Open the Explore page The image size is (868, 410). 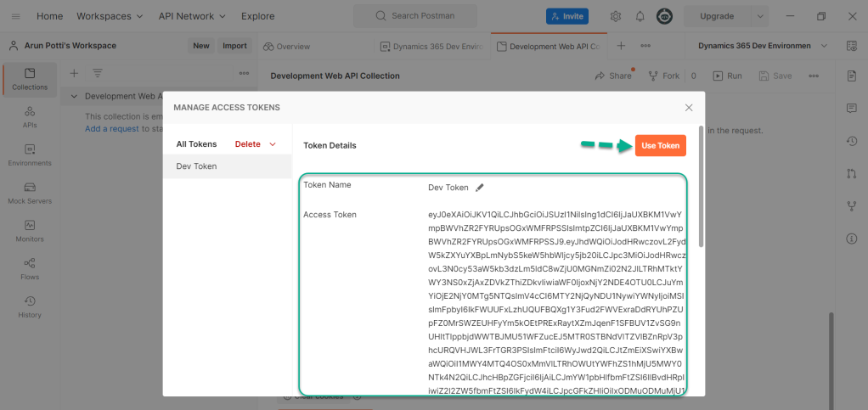tap(258, 16)
